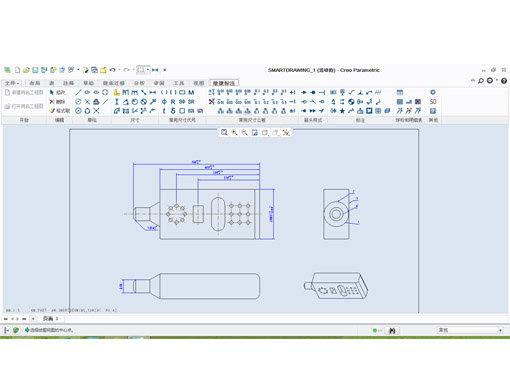
Task: Save the drawing from quick access toolbar
Action: pos(35,70)
